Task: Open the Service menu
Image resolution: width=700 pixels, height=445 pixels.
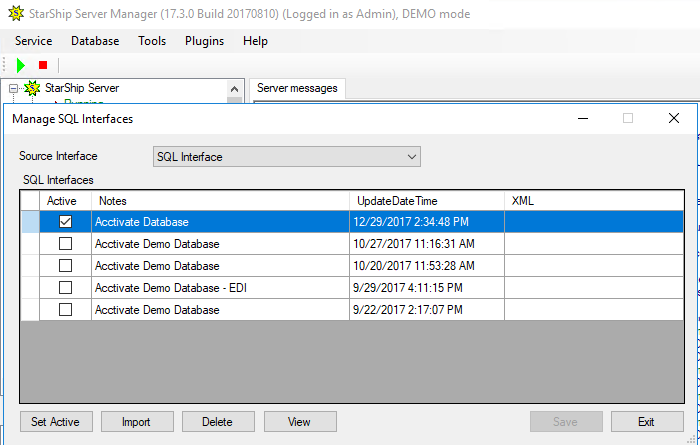Action: pyautogui.click(x=33, y=41)
